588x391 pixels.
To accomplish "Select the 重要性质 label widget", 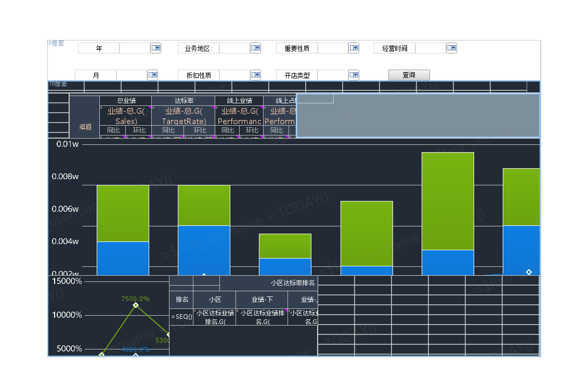I will [297, 48].
